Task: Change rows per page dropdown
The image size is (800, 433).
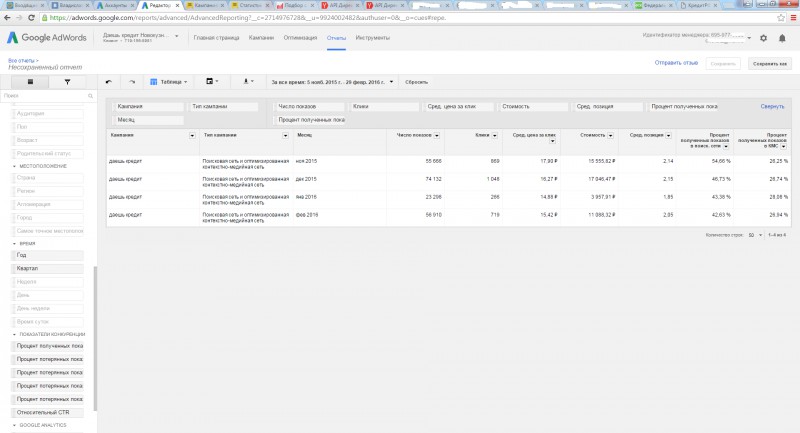Action: 755,235
